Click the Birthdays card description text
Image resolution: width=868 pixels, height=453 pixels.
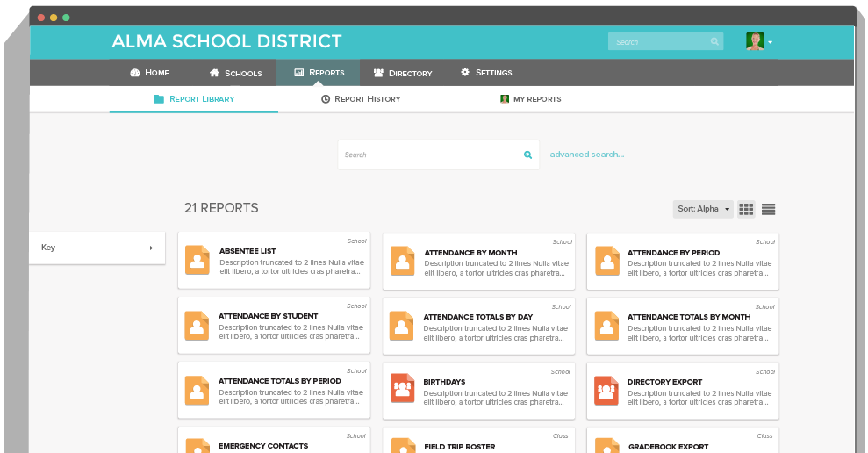(496, 399)
